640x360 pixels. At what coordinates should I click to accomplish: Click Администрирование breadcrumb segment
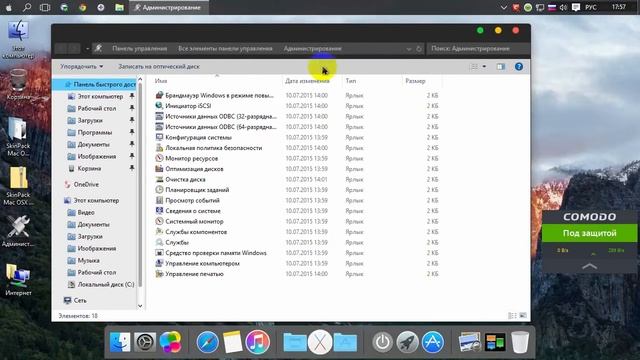point(313,49)
